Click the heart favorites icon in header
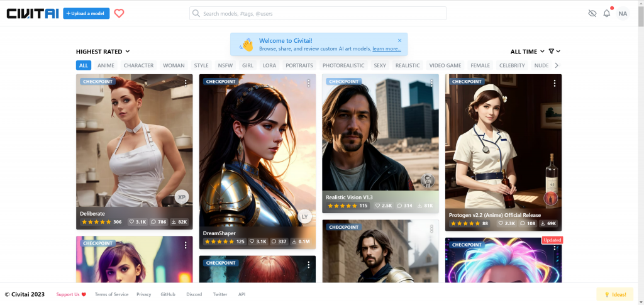The width and height of the screenshot is (644, 305). (119, 14)
